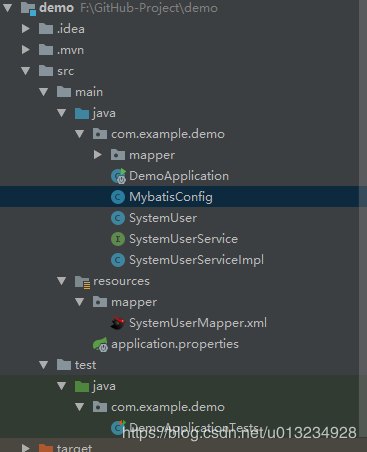The width and height of the screenshot is (367, 452).
Task: Click the .idea folder icon
Action: pyautogui.click(x=46, y=29)
